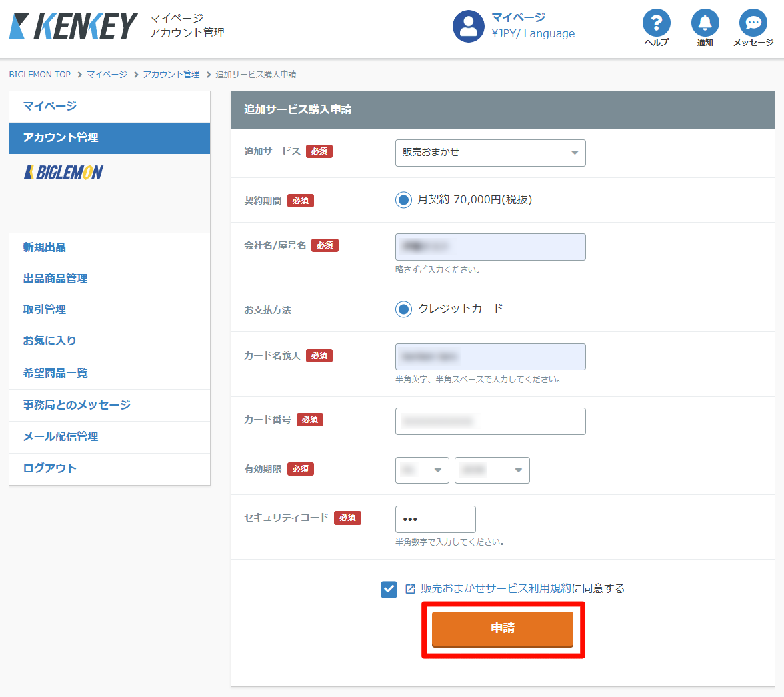Open 出品商品管理 in sidebar
Viewport: 784px width, 697px height.
click(55, 279)
